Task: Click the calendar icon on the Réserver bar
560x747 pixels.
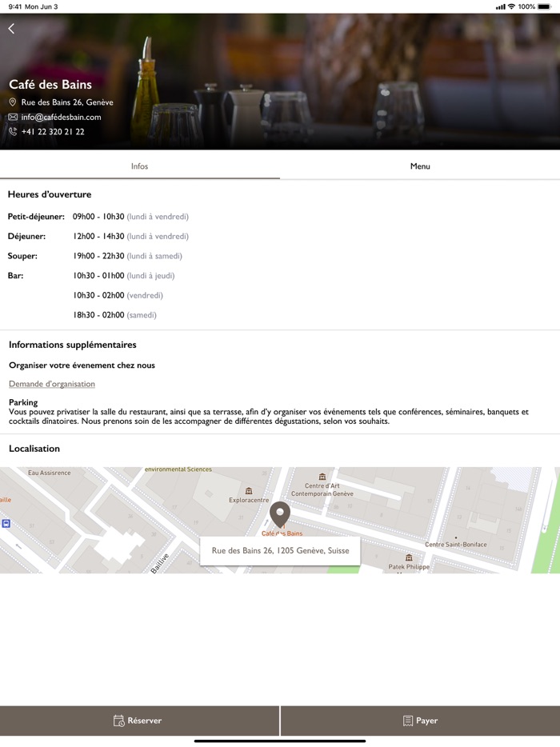Action: click(x=118, y=721)
